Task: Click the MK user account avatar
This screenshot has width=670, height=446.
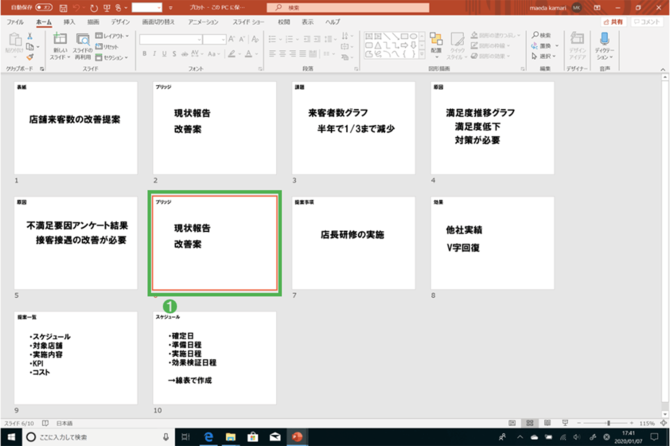Action: pyautogui.click(x=576, y=8)
